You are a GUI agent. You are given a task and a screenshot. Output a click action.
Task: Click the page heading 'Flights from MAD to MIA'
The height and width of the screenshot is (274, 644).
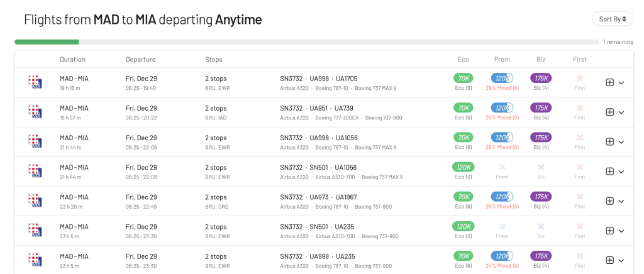90,19
